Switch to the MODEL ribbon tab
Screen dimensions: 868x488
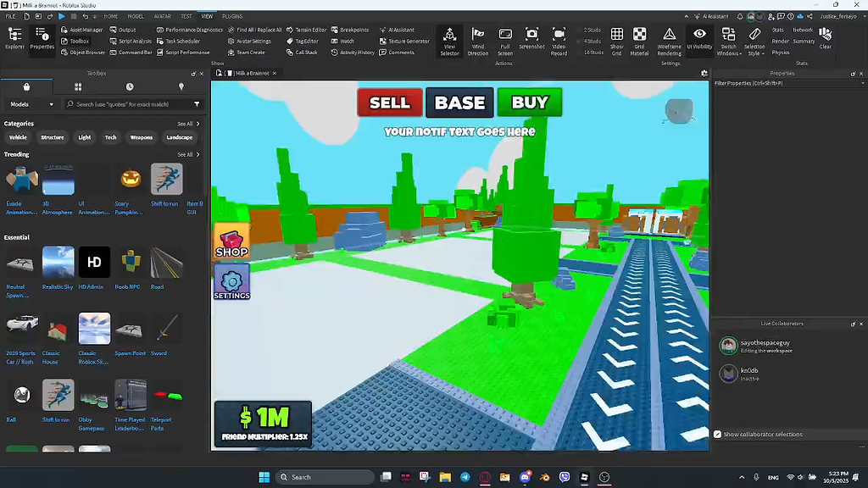(136, 17)
